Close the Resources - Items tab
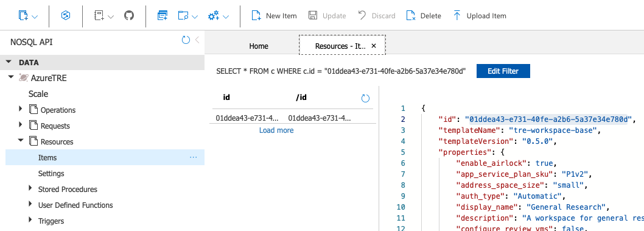644x231 pixels. (x=373, y=46)
